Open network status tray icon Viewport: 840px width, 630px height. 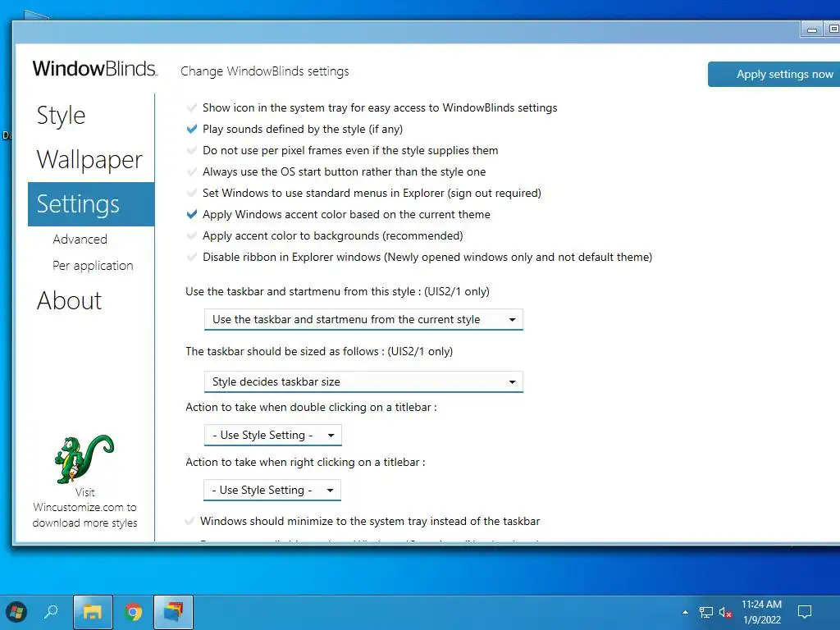pyautogui.click(x=706, y=612)
